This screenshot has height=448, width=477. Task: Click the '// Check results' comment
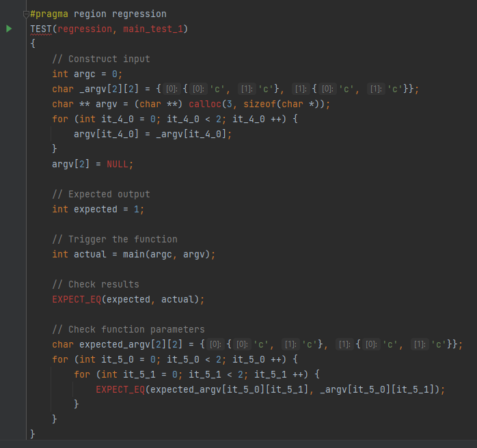95,284
